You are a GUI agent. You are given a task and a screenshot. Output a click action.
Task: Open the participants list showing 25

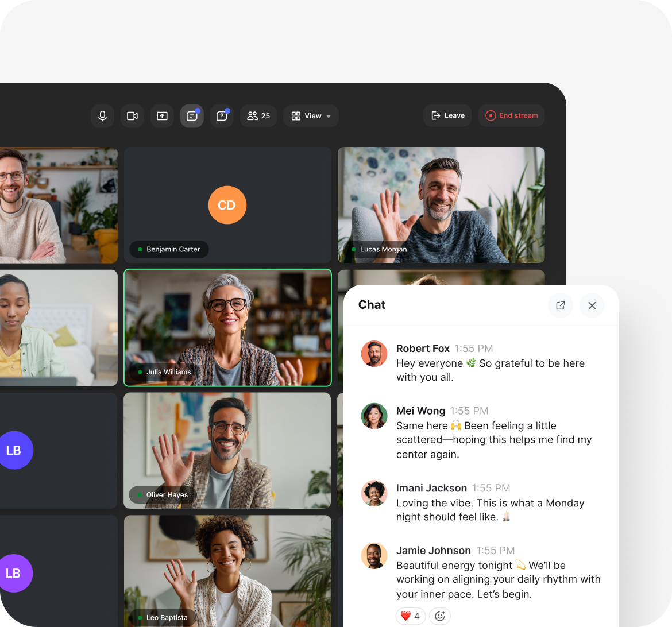click(258, 116)
